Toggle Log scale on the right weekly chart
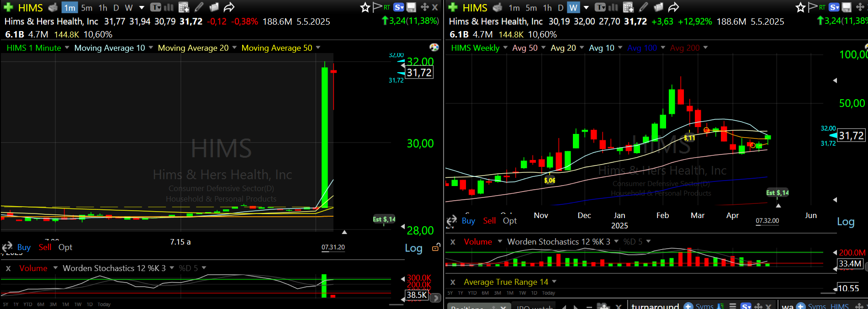Screen dimensions: 868x309 [846, 222]
